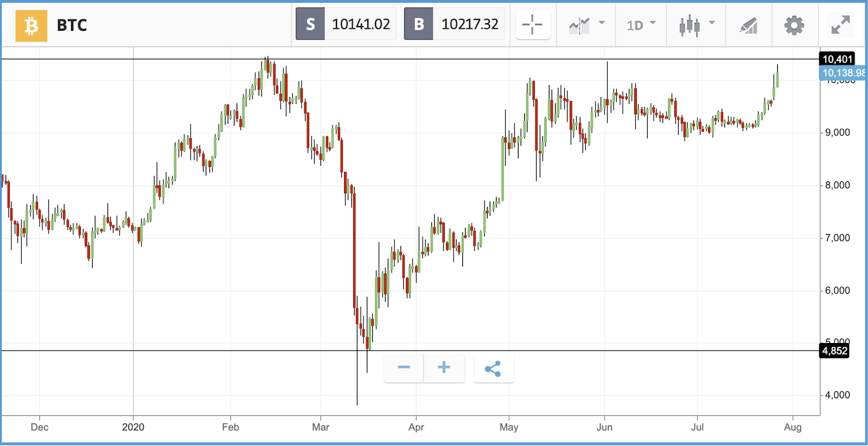The height and width of the screenshot is (446, 868).
Task: Click the 10,401 horizontal line price label
Action: [837, 59]
